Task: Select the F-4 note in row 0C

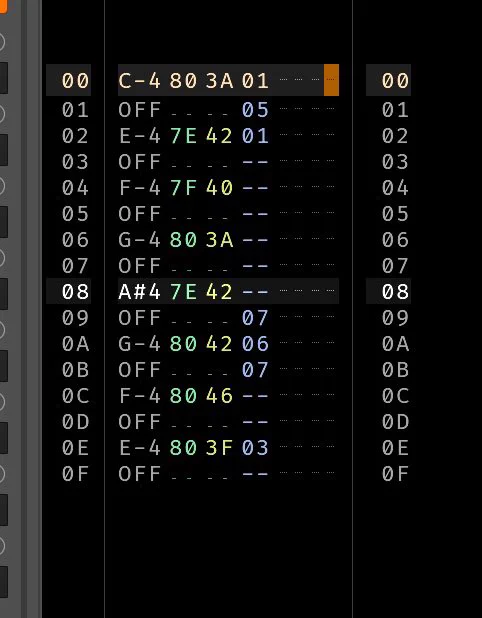Action: [140, 396]
